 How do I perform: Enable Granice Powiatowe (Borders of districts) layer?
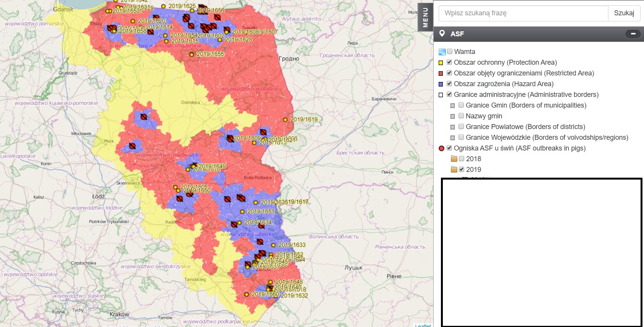[461, 126]
